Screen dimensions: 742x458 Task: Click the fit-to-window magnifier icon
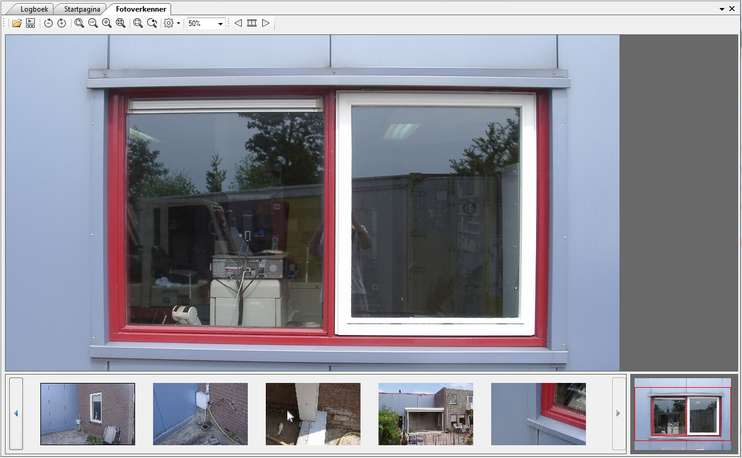click(x=121, y=23)
